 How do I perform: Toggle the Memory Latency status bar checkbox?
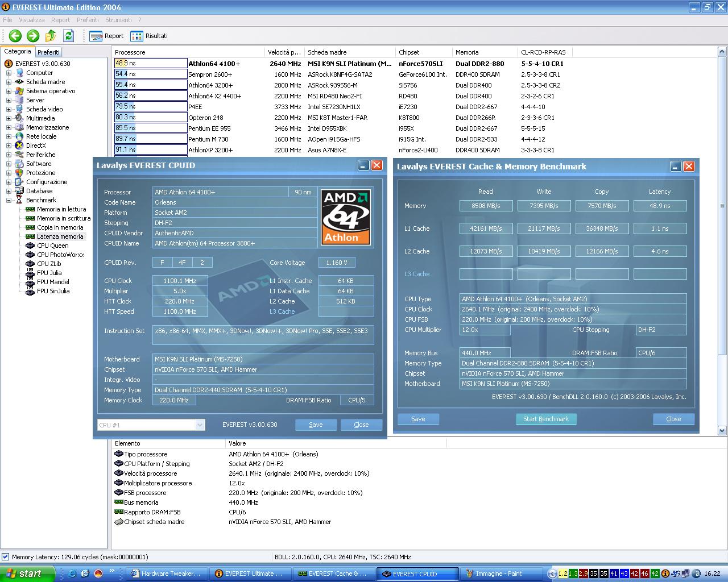coord(5,557)
